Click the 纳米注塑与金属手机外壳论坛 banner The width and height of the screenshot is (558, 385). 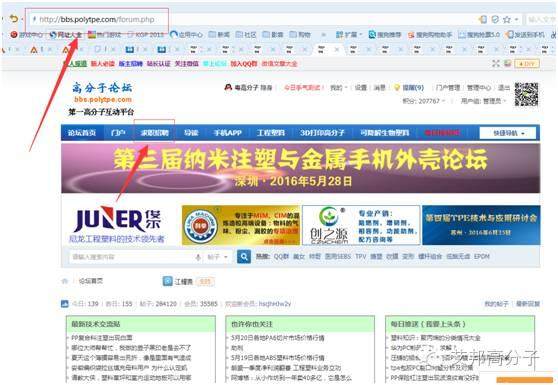[300, 168]
